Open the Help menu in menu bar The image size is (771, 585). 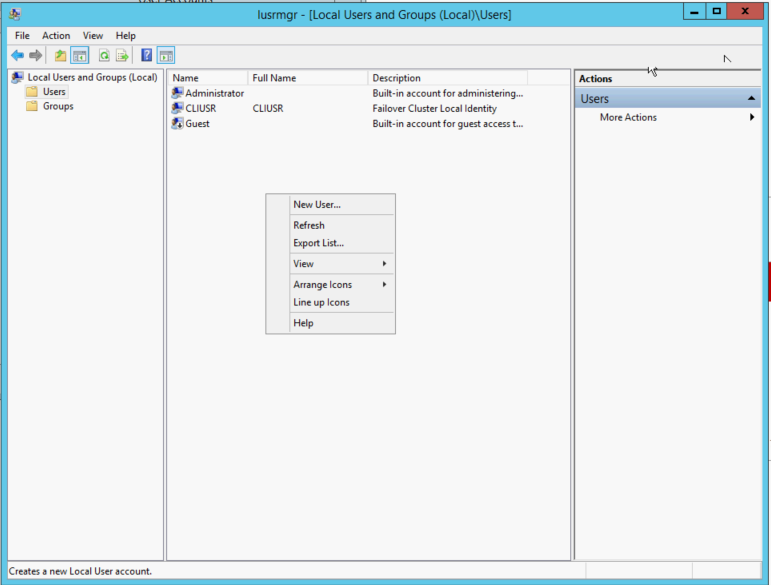(125, 35)
